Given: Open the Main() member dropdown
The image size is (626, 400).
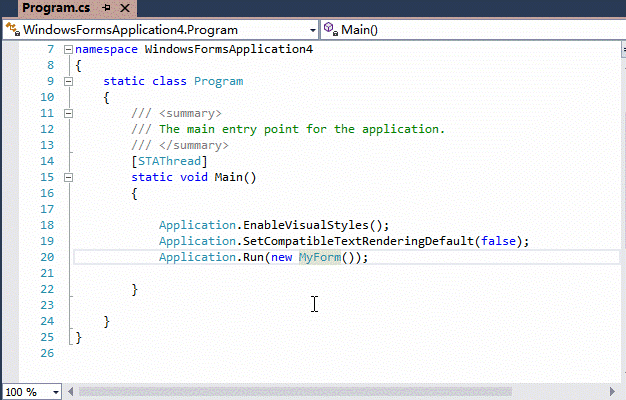Looking at the screenshot, I should 473,30.
